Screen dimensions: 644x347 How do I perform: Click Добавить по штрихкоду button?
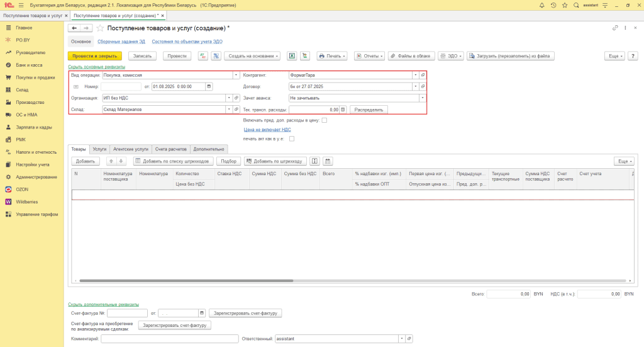(x=274, y=161)
